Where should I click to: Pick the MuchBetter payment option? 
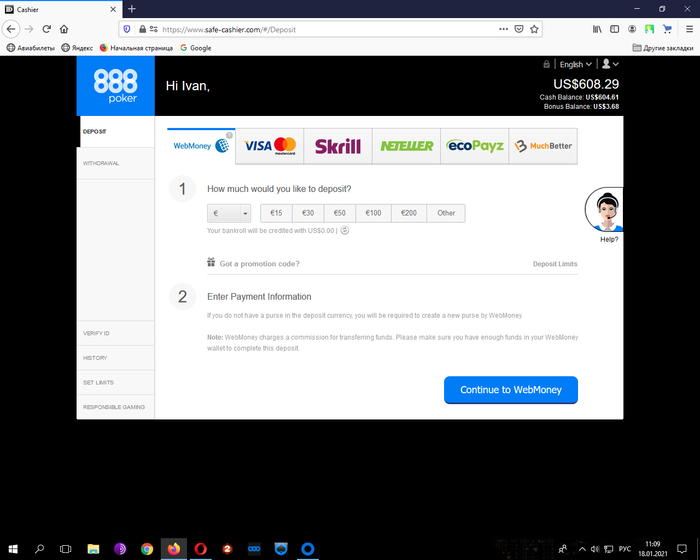click(x=543, y=146)
